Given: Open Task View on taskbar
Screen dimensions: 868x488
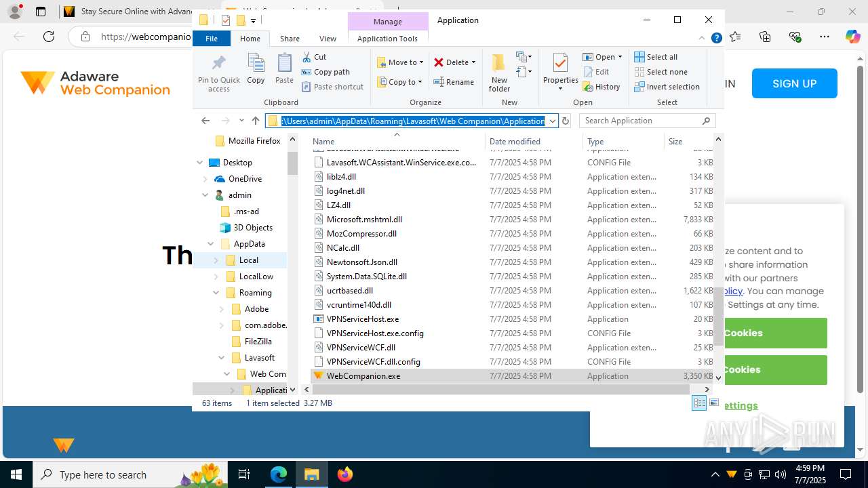Looking at the screenshot, I should point(244,474).
